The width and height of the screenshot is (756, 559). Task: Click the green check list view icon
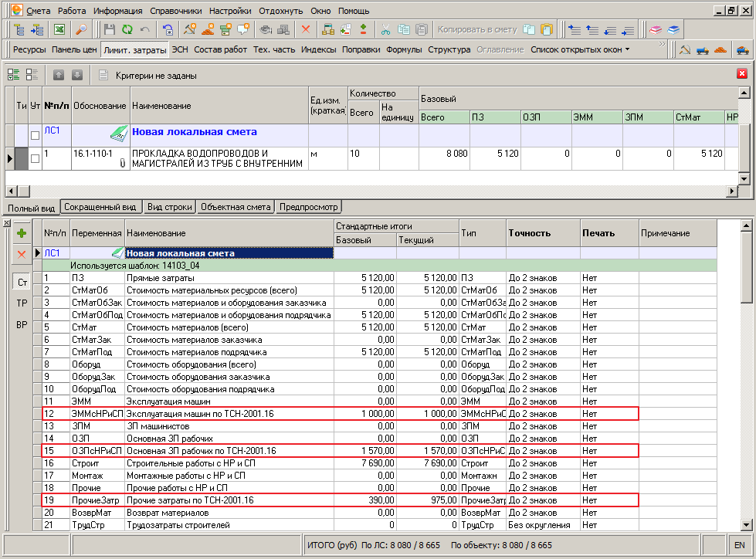tap(13, 75)
